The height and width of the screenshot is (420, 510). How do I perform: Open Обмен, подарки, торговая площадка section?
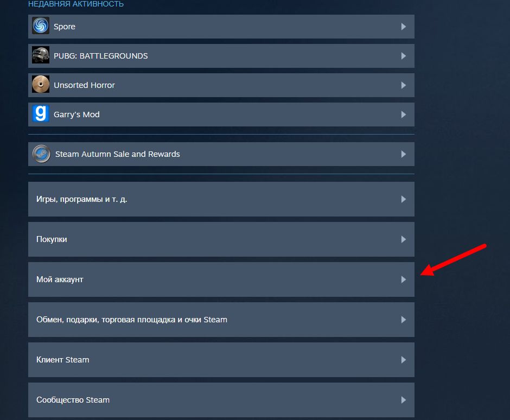coord(221,320)
